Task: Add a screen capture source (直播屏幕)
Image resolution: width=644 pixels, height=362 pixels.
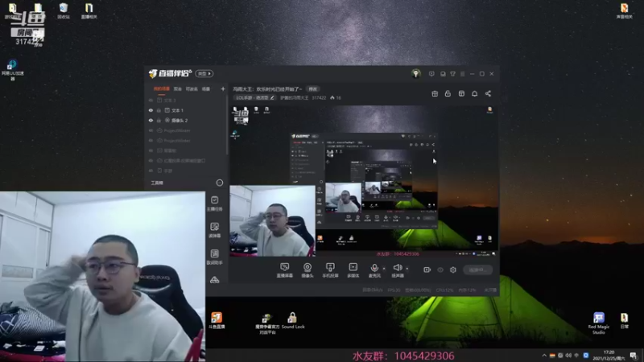Action: tap(284, 270)
